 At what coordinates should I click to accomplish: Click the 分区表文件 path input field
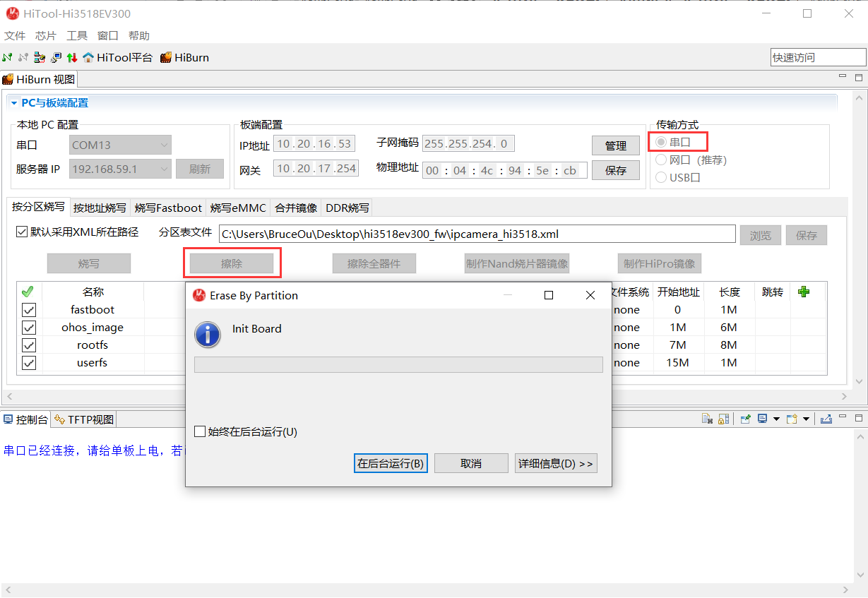[x=477, y=234]
